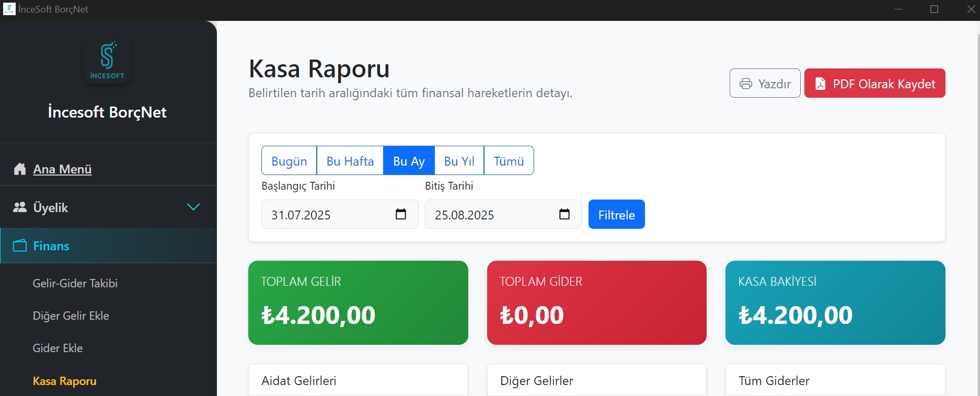Click the Ana Menü link
This screenshot has width=980, height=396.
[62, 169]
